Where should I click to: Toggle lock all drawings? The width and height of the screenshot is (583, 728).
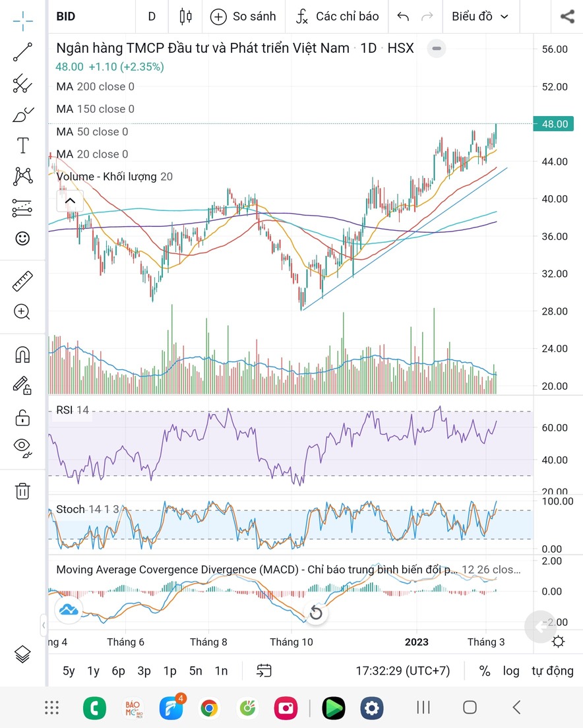pyautogui.click(x=22, y=417)
